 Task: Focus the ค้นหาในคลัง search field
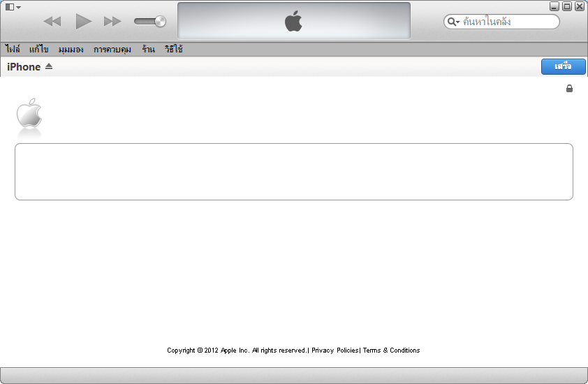click(501, 22)
